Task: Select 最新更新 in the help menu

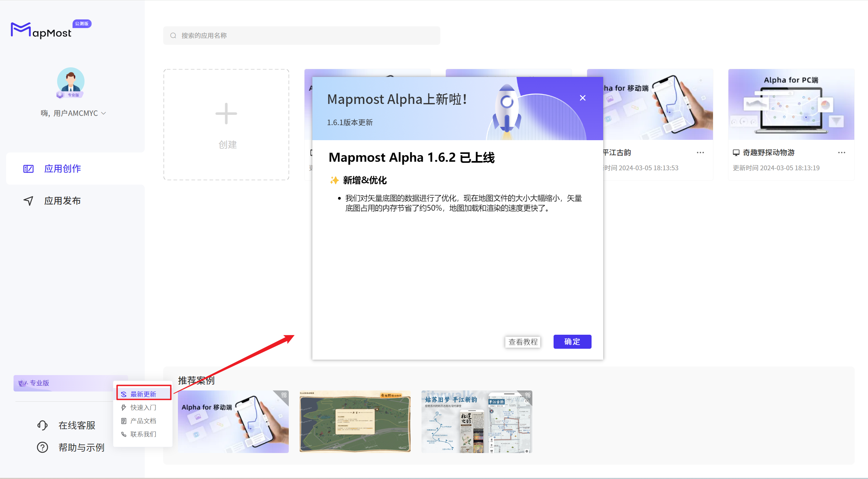Action: pos(144,394)
